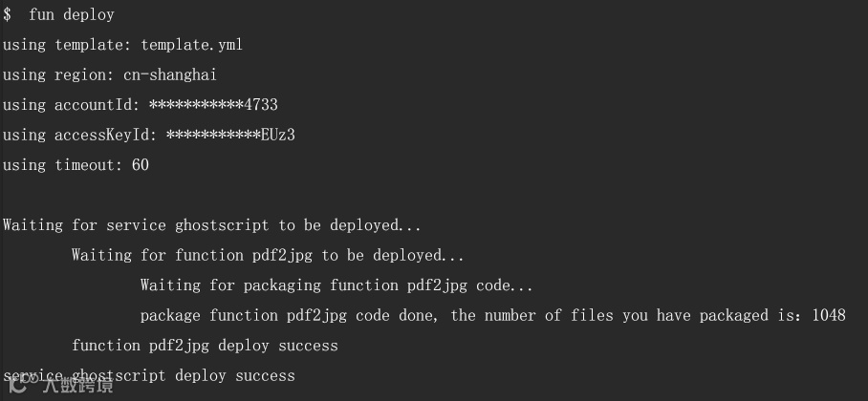
Task: Click the Chinese watermark text near the logo
Action: pyautogui.click(x=78, y=385)
